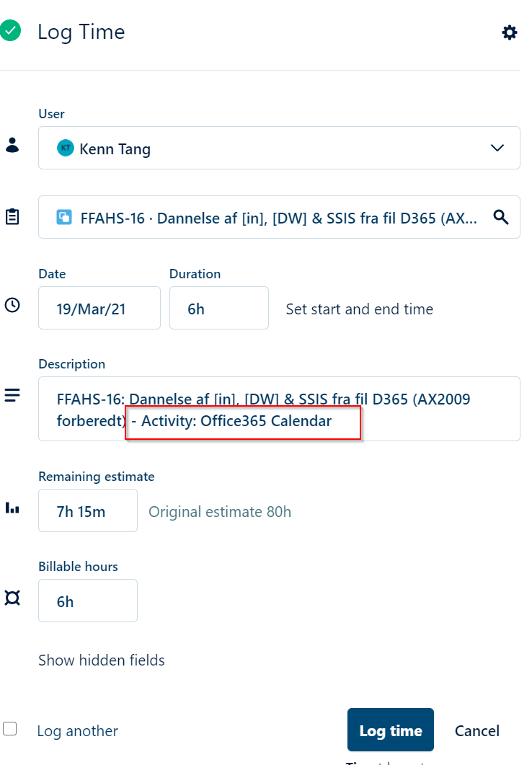Expand Show hidden fields
532x765 pixels.
tap(102, 660)
